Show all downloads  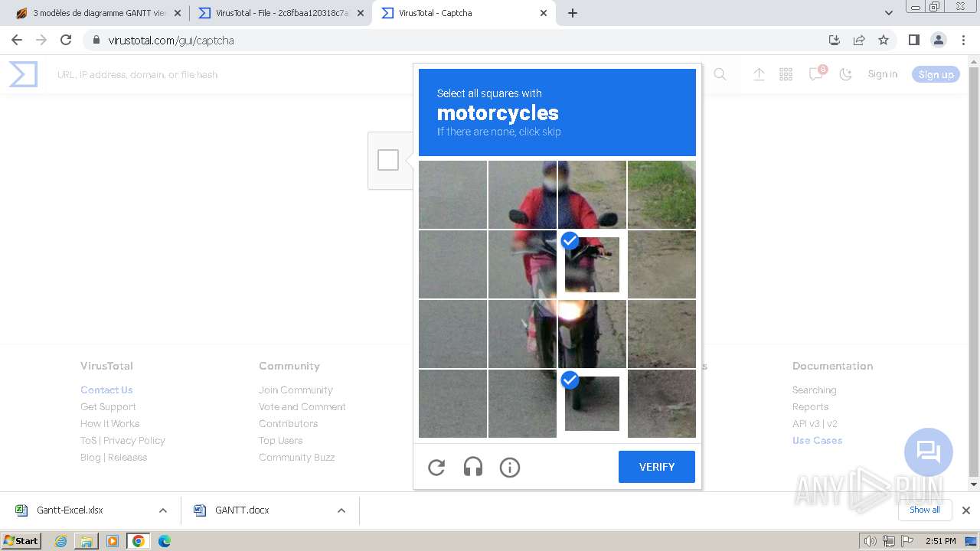pos(924,510)
